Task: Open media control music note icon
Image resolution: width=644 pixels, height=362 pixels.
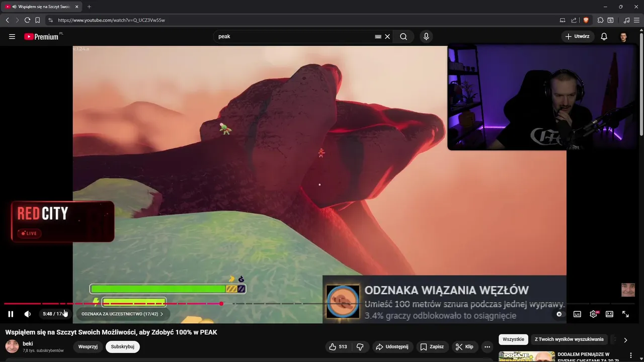Action: 626,20
